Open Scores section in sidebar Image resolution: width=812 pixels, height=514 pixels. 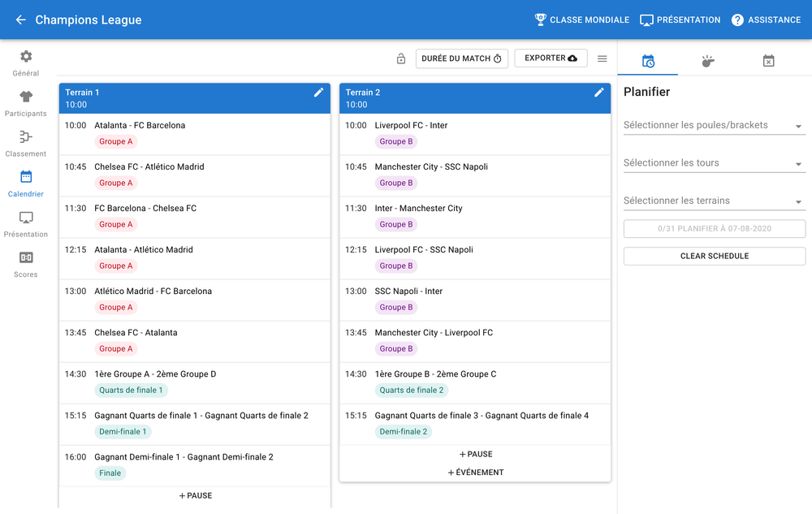click(x=26, y=265)
